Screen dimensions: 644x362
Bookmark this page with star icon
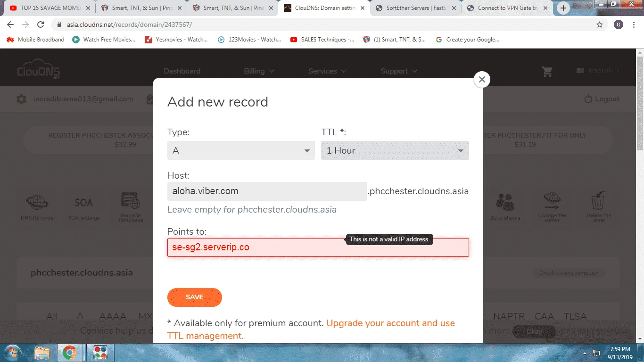(x=600, y=25)
